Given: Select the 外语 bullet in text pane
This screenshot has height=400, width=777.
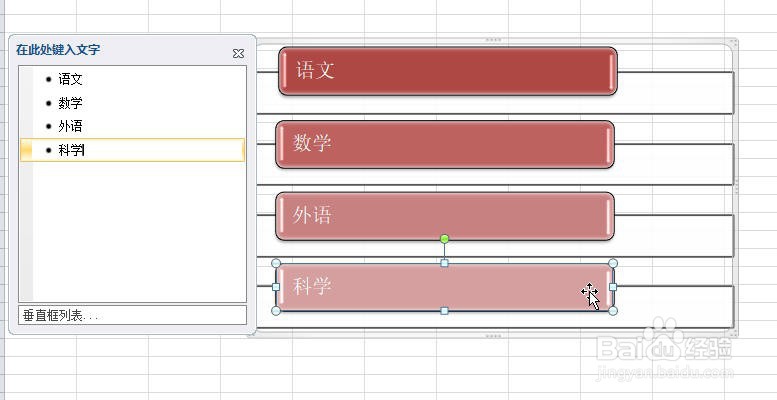Looking at the screenshot, I should click(70, 126).
